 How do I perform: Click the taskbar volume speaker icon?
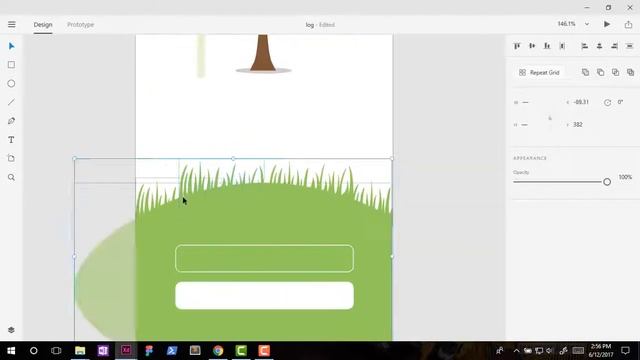tap(549, 351)
